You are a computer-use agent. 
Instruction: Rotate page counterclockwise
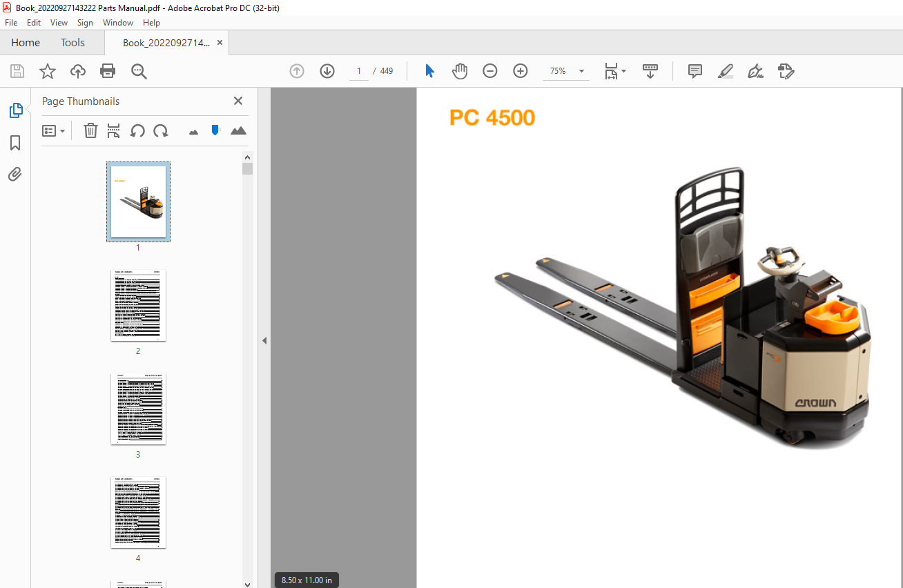click(x=137, y=130)
